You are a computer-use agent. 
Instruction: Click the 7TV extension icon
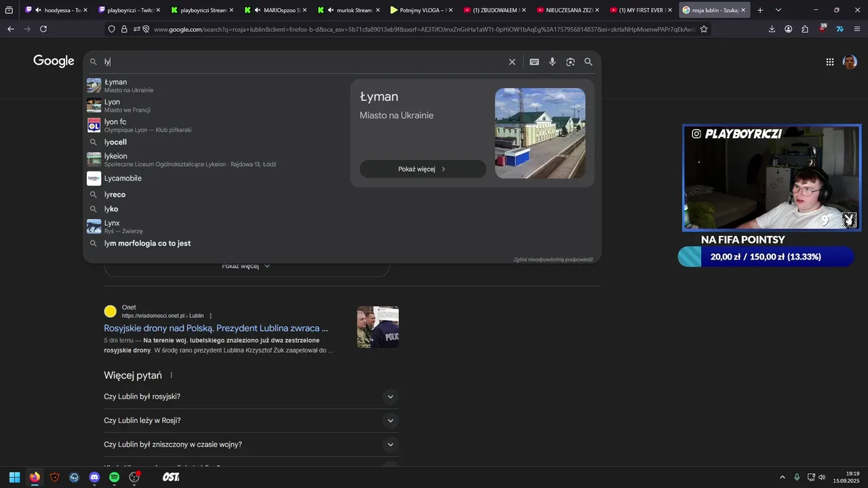point(840,29)
